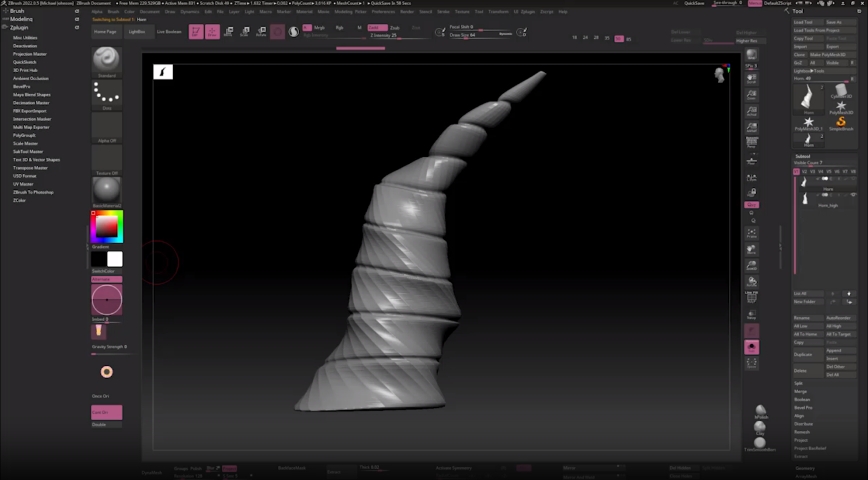Click the AAHalf size icon
The height and width of the screenshot is (480, 868).
pyautogui.click(x=751, y=128)
